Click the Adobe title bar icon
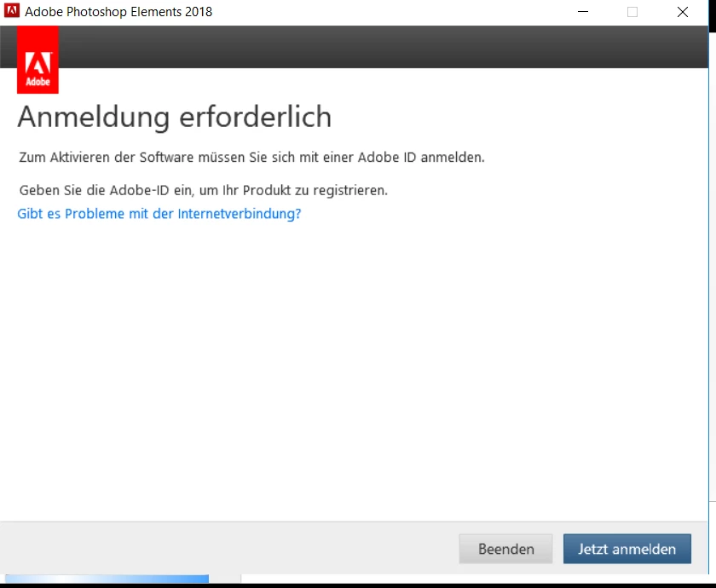 (12, 10)
